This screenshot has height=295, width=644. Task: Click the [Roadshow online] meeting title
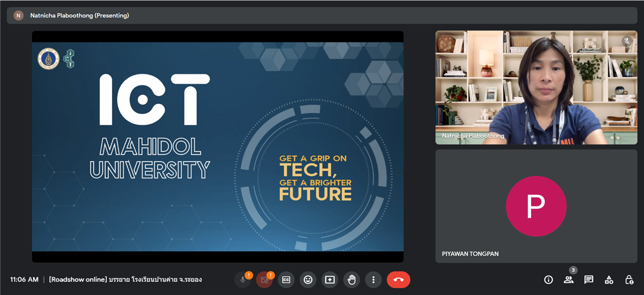(125, 280)
